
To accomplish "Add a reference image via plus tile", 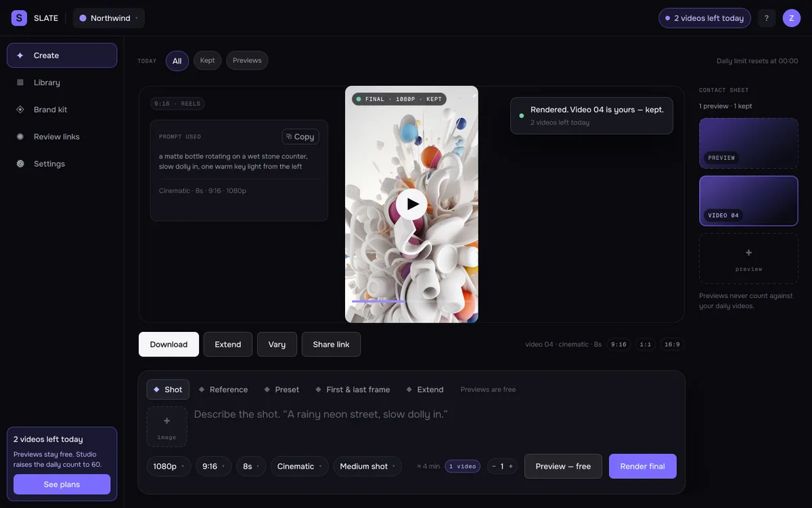I will [x=167, y=427].
